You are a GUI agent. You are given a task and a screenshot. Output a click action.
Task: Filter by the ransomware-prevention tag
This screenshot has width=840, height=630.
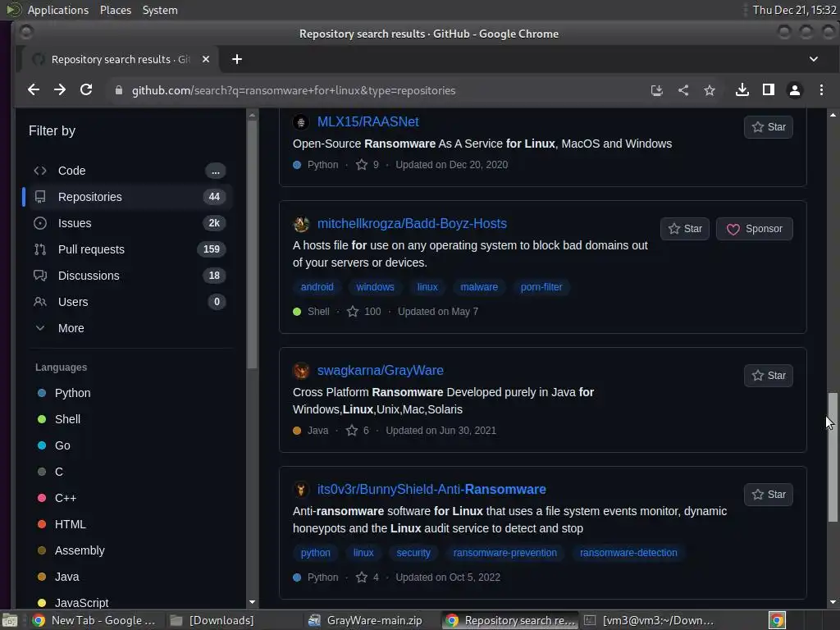505,552
